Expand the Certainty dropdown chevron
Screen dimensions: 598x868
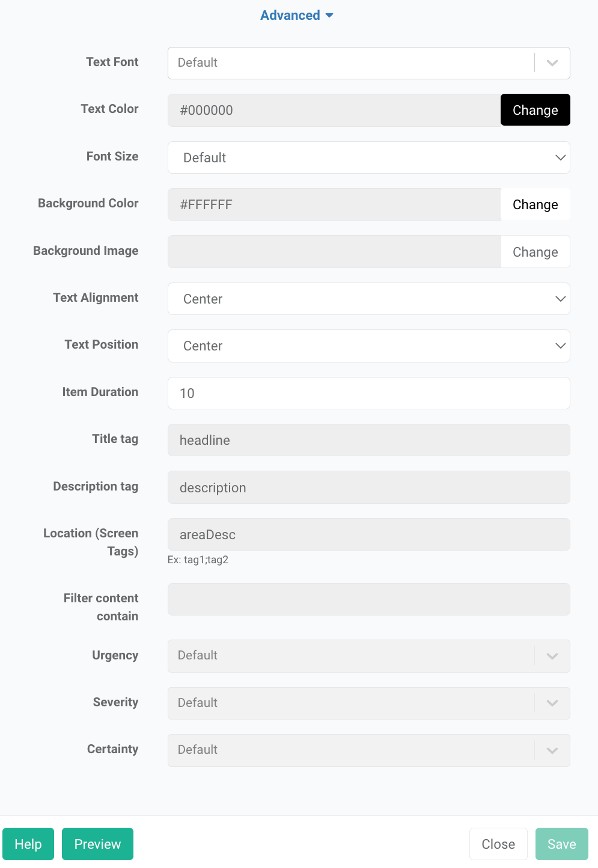pos(552,750)
